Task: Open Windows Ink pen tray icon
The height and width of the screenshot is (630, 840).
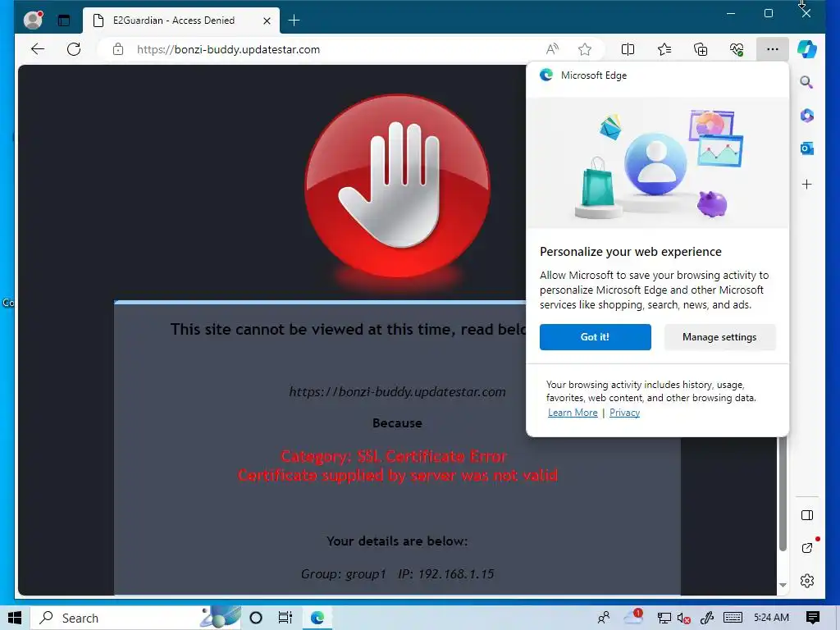Action: [706, 618]
